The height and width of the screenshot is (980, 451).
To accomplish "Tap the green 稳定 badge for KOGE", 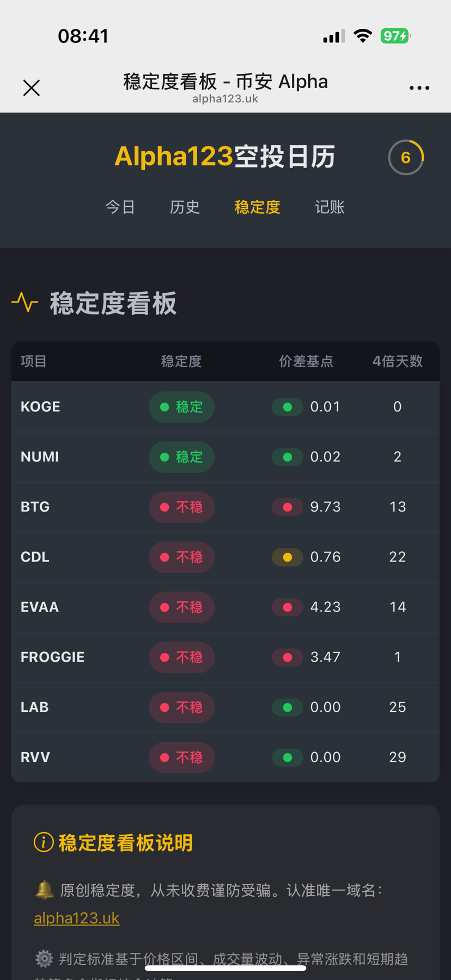I will pos(181,407).
